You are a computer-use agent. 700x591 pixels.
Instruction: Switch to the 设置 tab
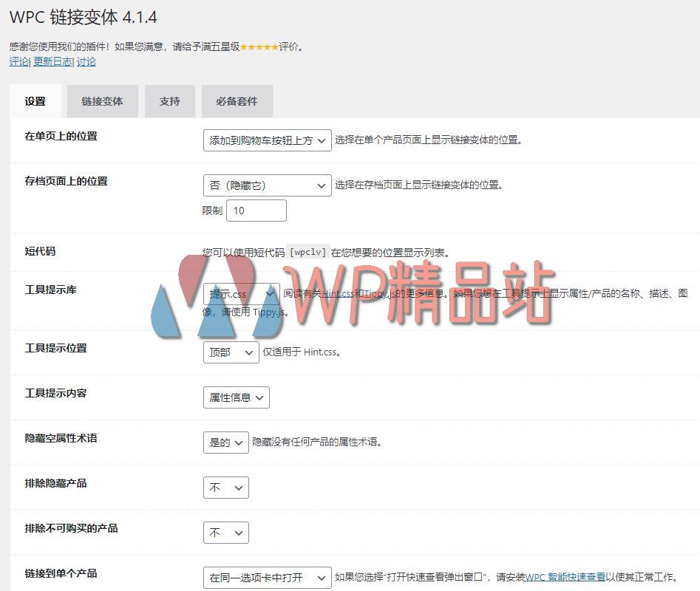(x=34, y=101)
